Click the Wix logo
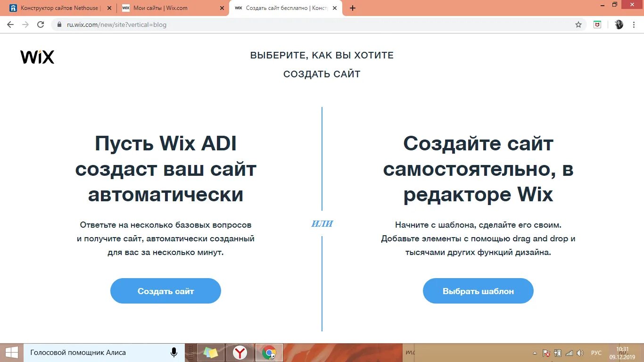Viewport: 644px width, 362px height. 37,57
